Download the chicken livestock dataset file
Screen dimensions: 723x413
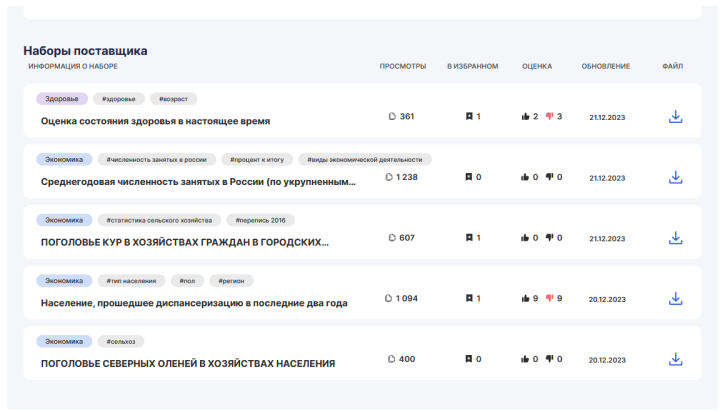(675, 238)
